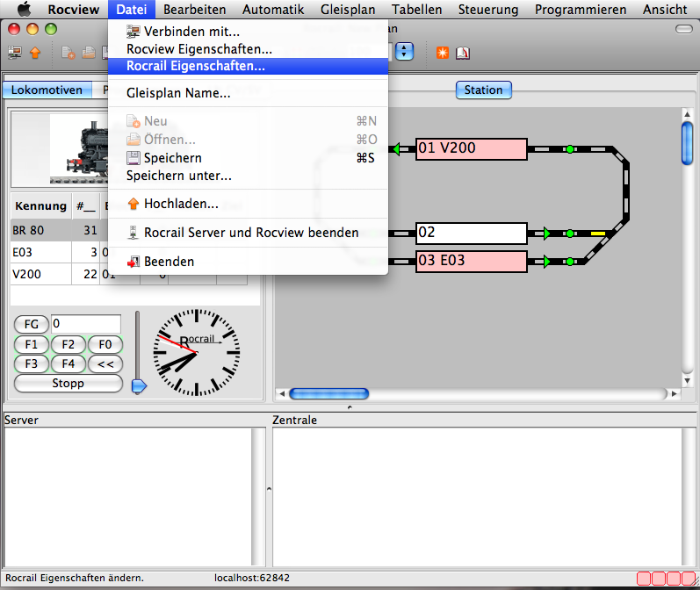
Task: Click the toolbar stepper arrows control
Action: (404, 52)
